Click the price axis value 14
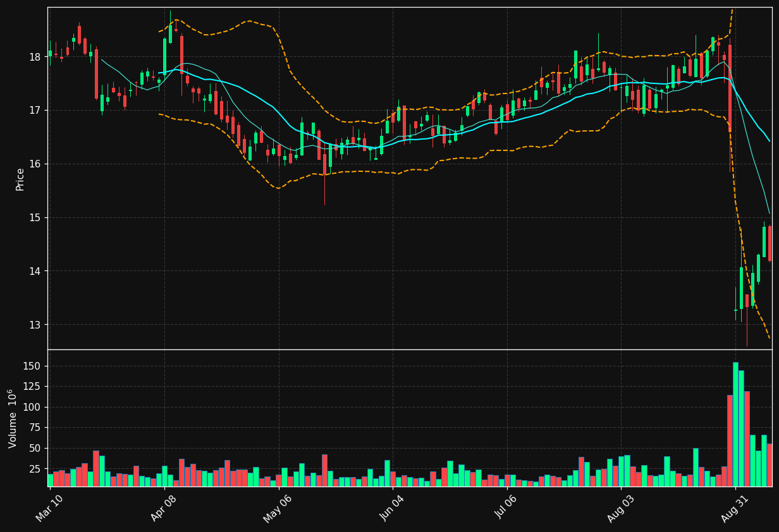The image size is (779, 532). pyautogui.click(x=35, y=271)
